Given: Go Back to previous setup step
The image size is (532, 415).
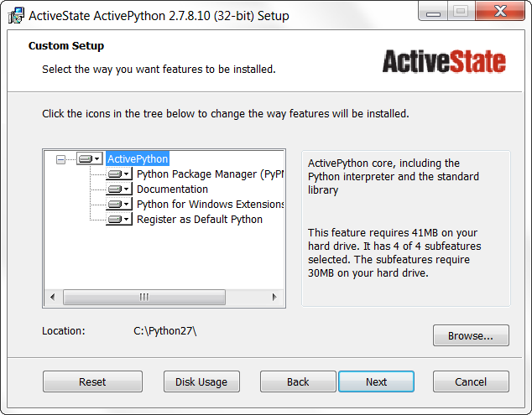Looking at the screenshot, I should [298, 382].
